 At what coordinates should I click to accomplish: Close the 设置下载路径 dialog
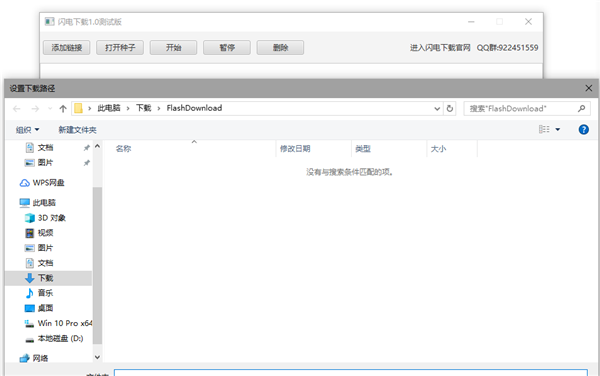589,88
